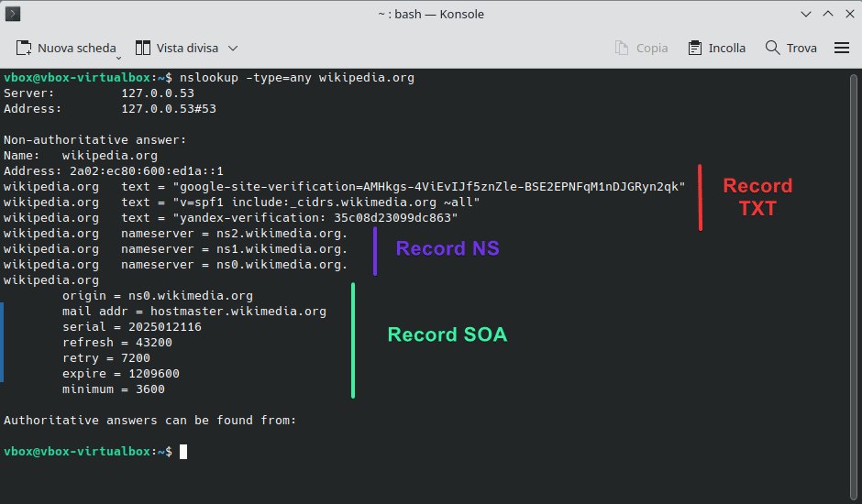Click the google-site-verification text record
This screenshot has height=504, width=862.
pyautogui.click(x=344, y=187)
